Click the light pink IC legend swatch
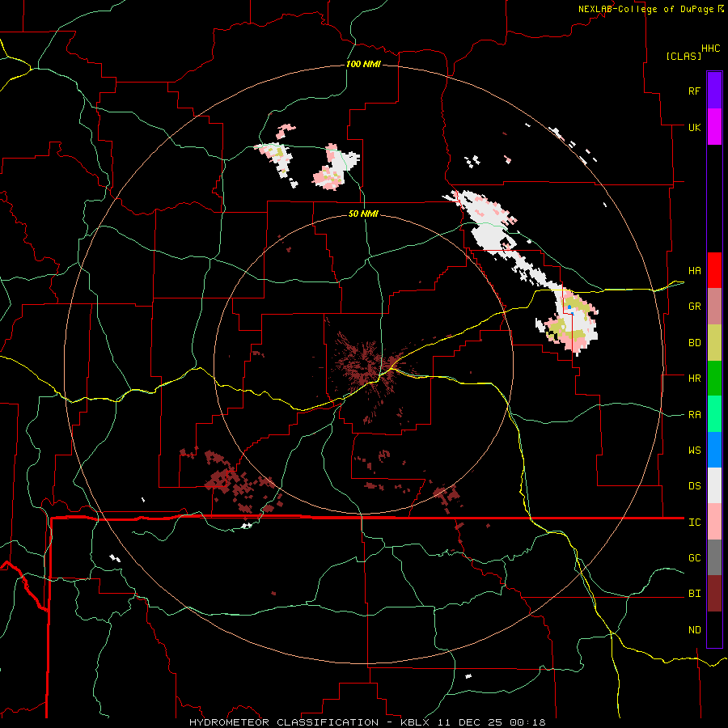The width and height of the screenshot is (728, 728). pos(714,522)
